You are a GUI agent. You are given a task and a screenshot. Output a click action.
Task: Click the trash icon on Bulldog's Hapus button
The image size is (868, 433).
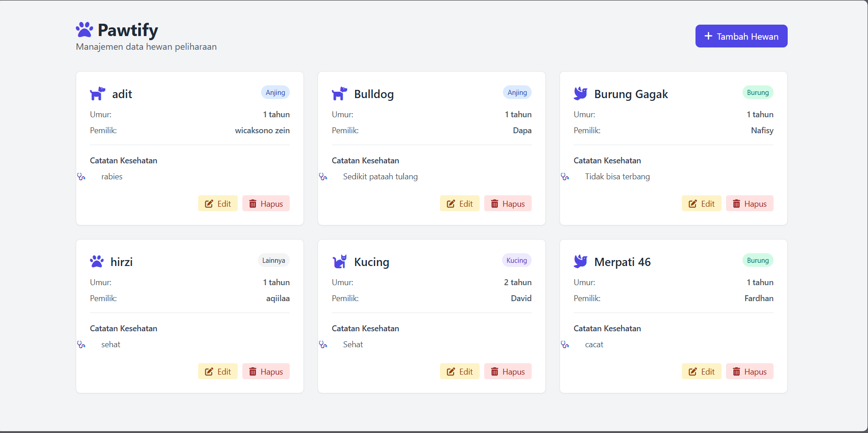(x=495, y=203)
